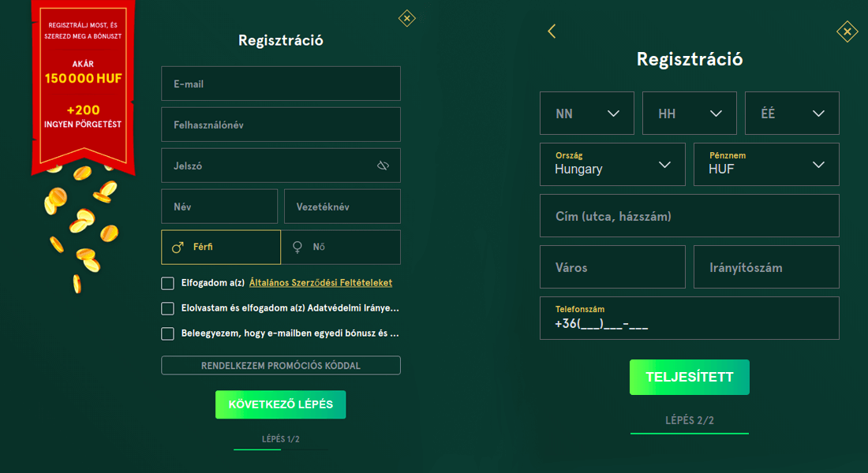Image resolution: width=868 pixels, height=473 pixels.
Task: Click the back chevron on step two
Action: 552,31
